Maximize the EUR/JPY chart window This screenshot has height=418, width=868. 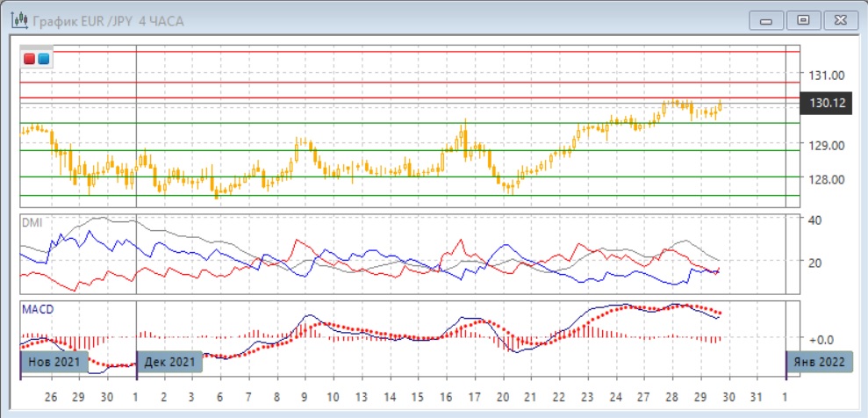(x=802, y=19)
